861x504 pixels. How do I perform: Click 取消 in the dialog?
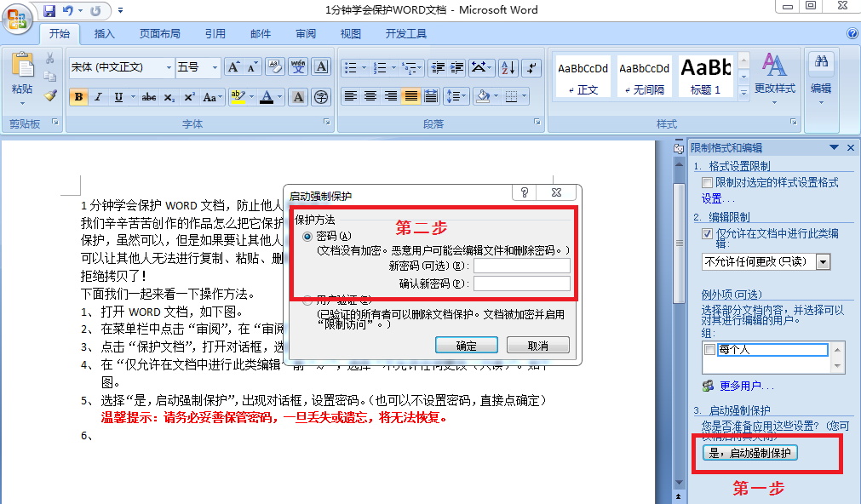[x=537, y=346]
